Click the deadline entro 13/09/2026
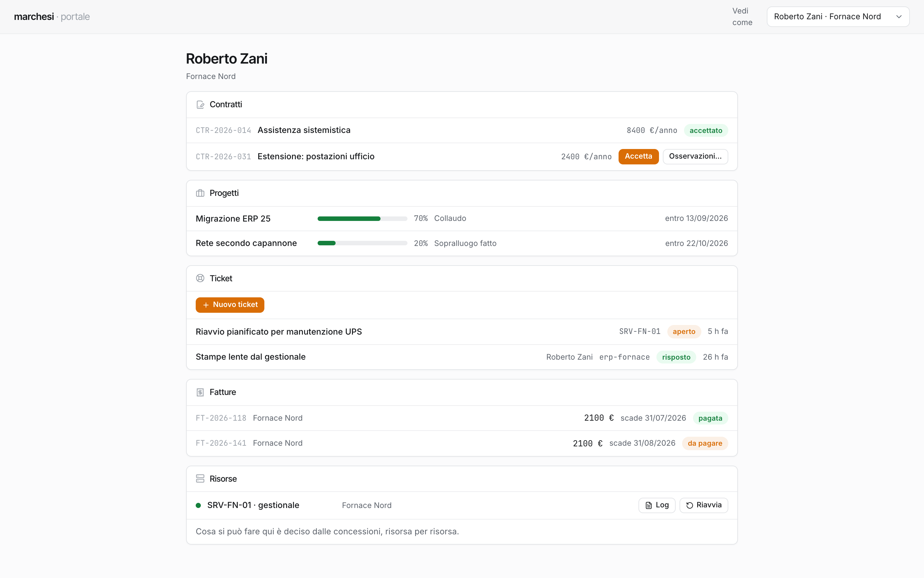924x578 pixels. pos(696,218)
